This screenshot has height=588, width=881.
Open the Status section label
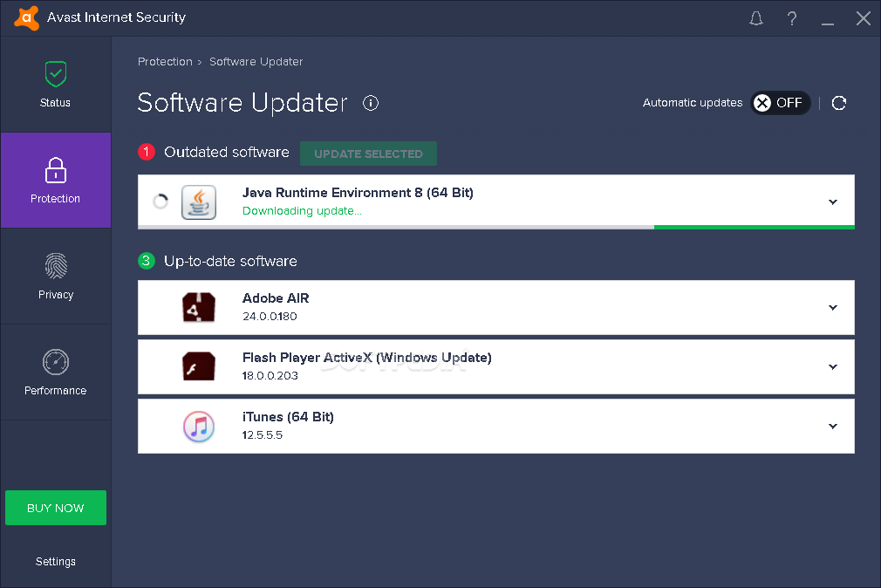[x=55, y=103]
